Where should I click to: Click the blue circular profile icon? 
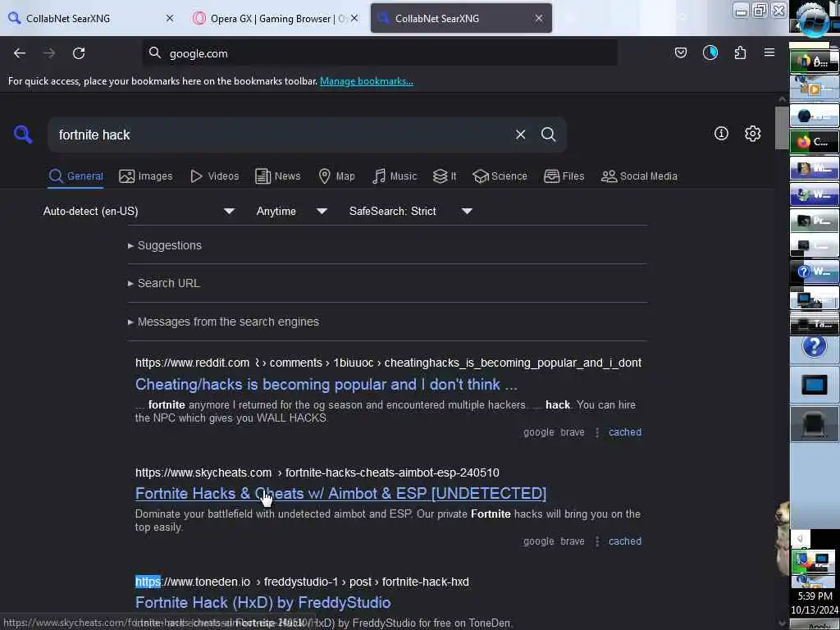(710, 52)
